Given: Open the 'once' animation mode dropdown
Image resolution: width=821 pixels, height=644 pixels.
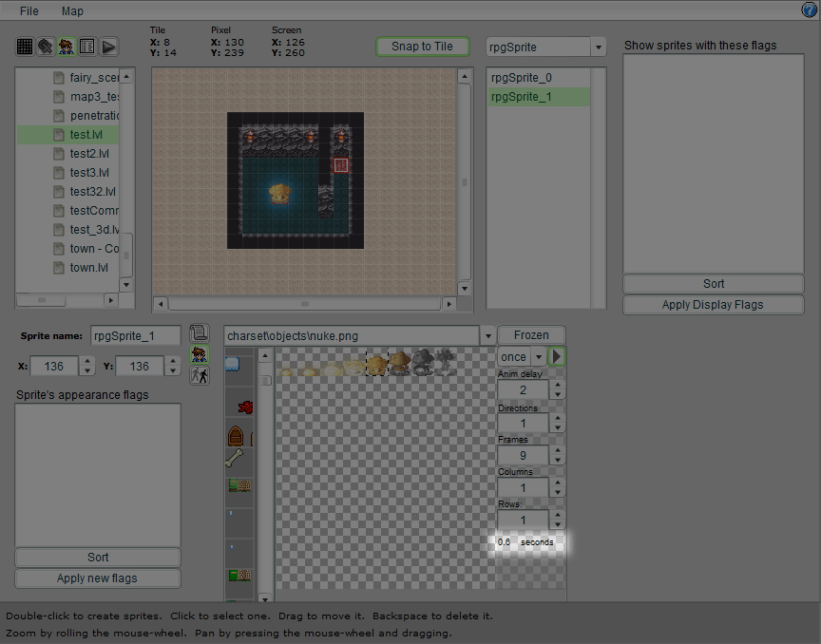Looking at the screenshot, I should (539, 357).
